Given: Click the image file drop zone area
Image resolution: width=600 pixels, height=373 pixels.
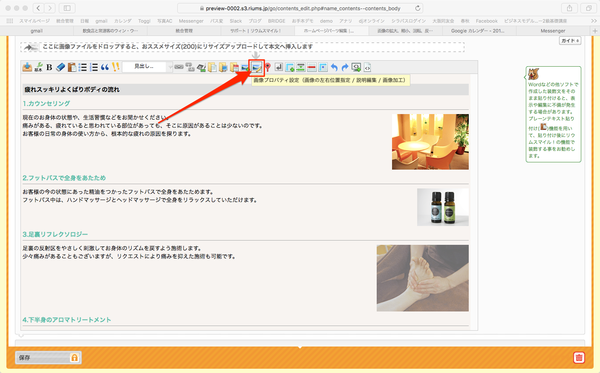Looking at the screenshot, I should tap(242, 47).
